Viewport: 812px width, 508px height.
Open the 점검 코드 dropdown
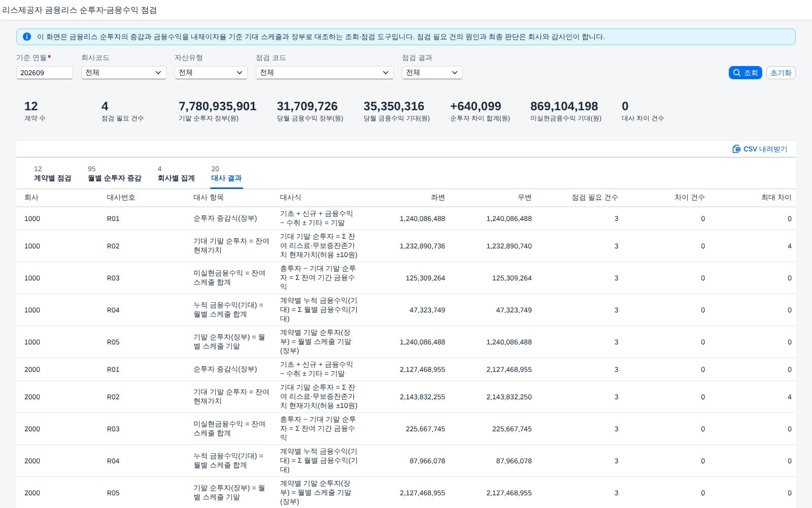(x=325, y=73)
